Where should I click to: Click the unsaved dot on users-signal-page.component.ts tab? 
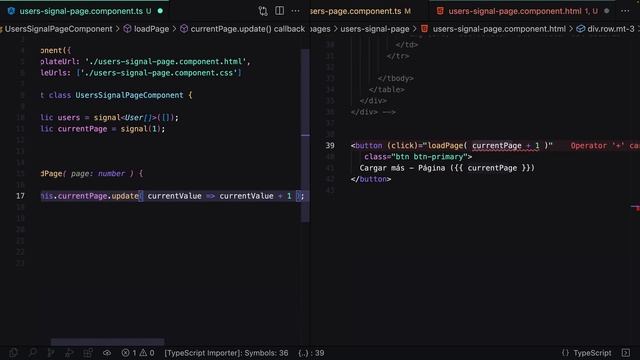coord(160,11)
